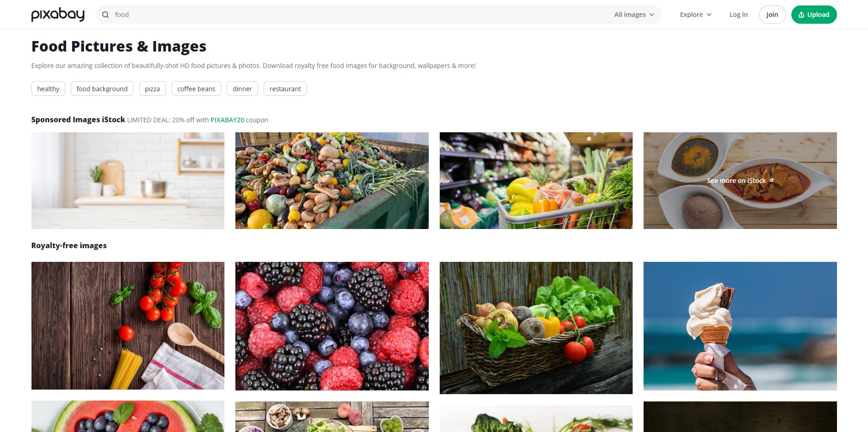Open the PIXABAY20 coupon link
This screenshot has height=432, width=868.
(227, 120)
